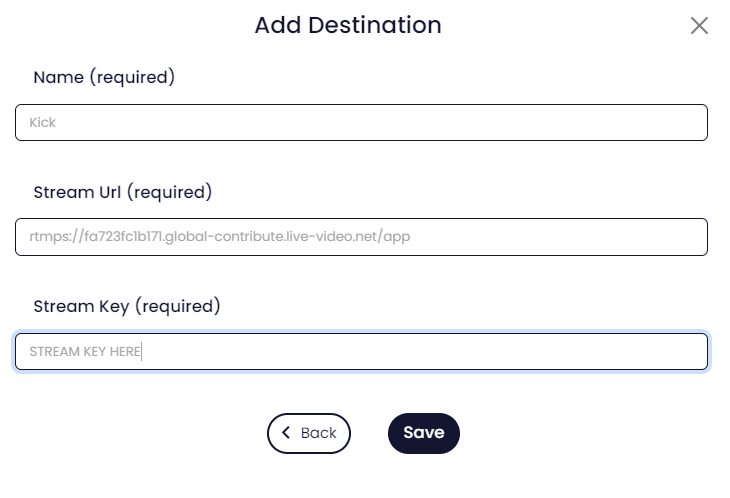Viewport: 730px width, 498px height.
Task: Click into the Stream Url field
Action: 361,237
